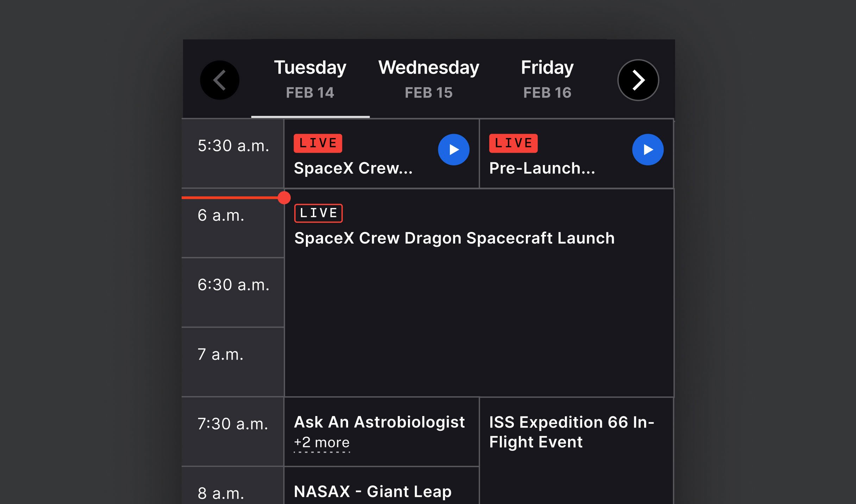Open the truncated SpaceX Crew... event title
Screen dimensions: 856x504
pyautogui.click(x=353, y=168)
